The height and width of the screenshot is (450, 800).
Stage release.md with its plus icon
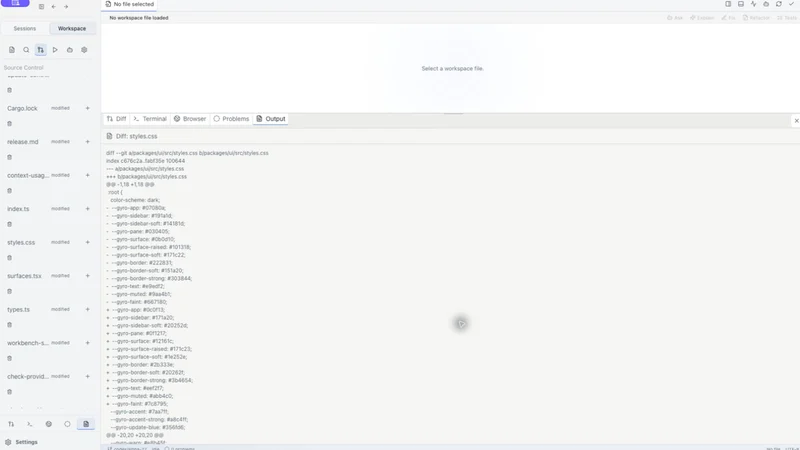pyautogui.click(x=87, y=141)
